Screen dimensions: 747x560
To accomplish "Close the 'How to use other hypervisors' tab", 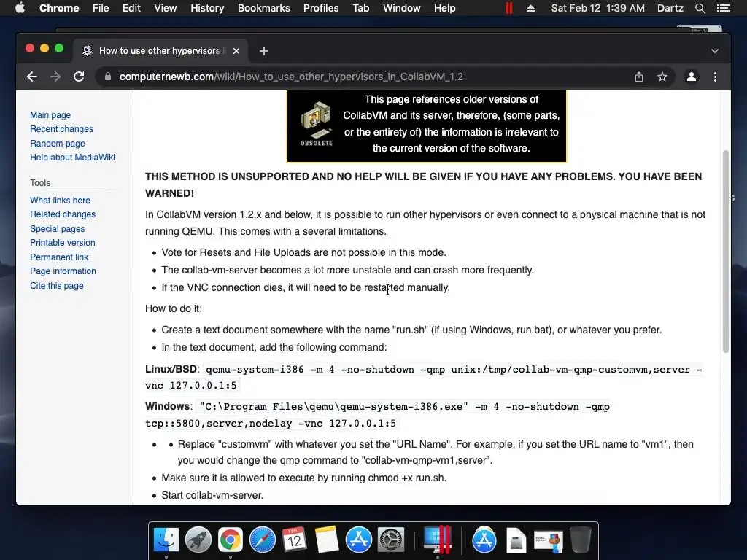I will coord(236,51).
